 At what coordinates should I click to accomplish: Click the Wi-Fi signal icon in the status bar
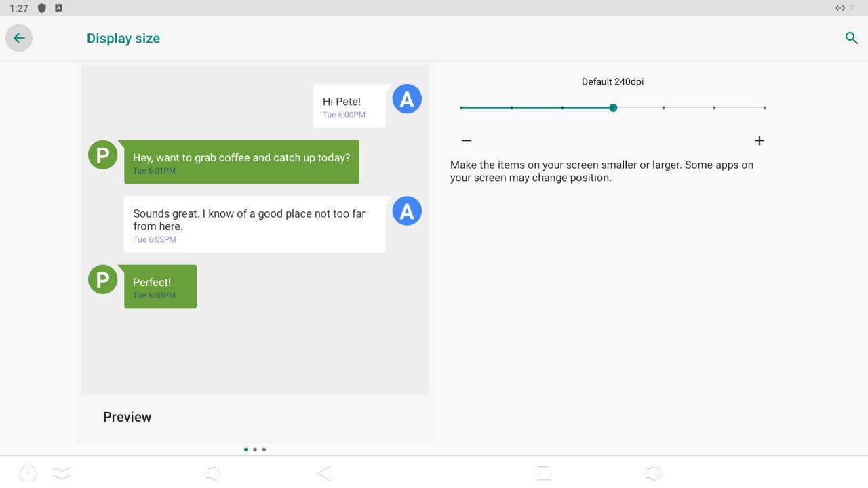(852, 8)
